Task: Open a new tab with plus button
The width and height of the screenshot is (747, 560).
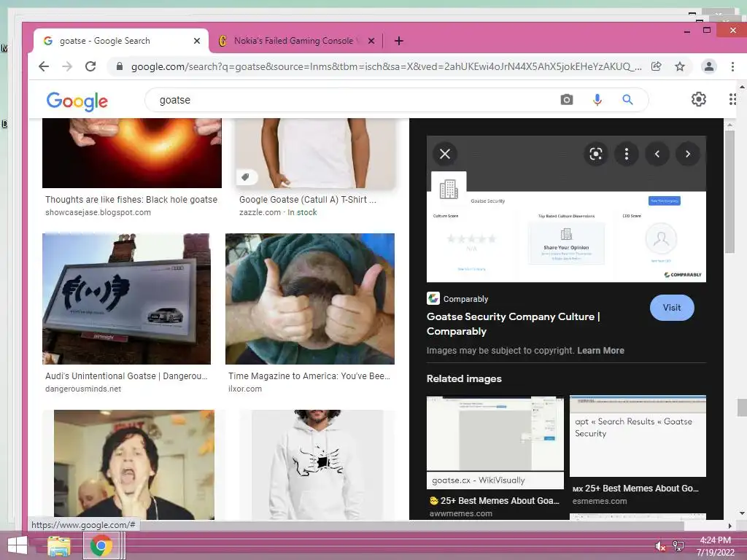Action: (x=399, y=41)
